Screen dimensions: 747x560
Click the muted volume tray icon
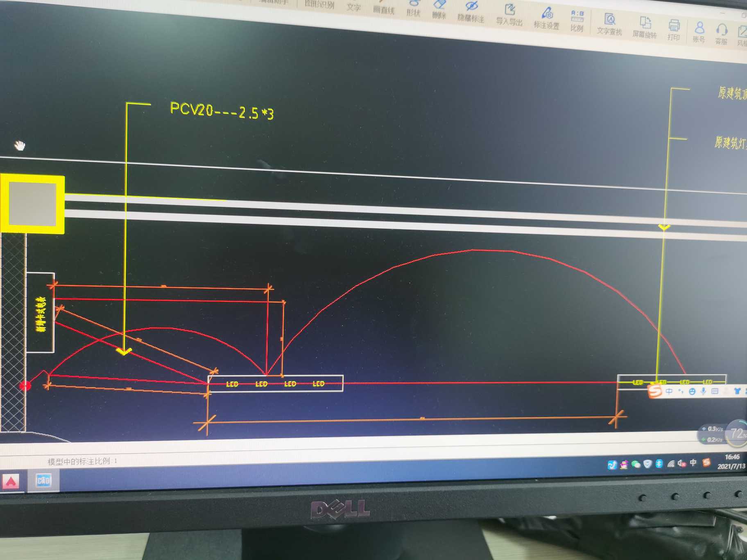pos(682,463)
